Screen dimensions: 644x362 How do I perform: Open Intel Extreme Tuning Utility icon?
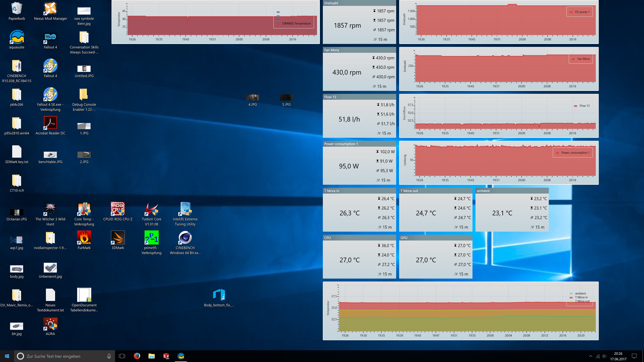[185, 209]
